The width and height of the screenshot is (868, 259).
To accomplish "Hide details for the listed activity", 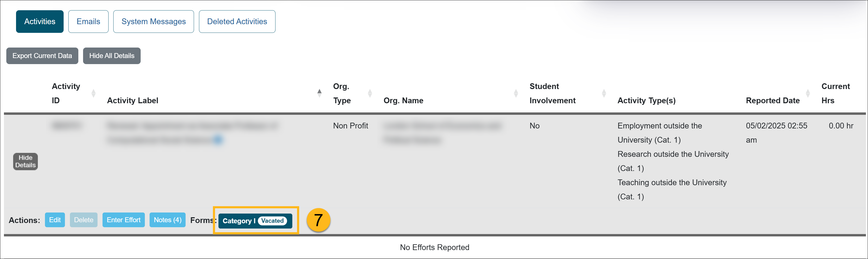I will pos(25,161).
